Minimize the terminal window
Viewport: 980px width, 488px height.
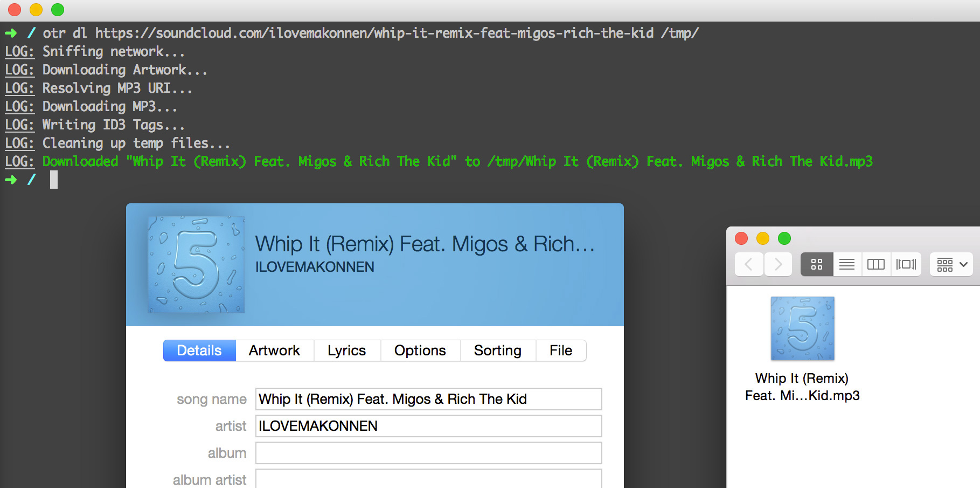[x=36, y=10]
